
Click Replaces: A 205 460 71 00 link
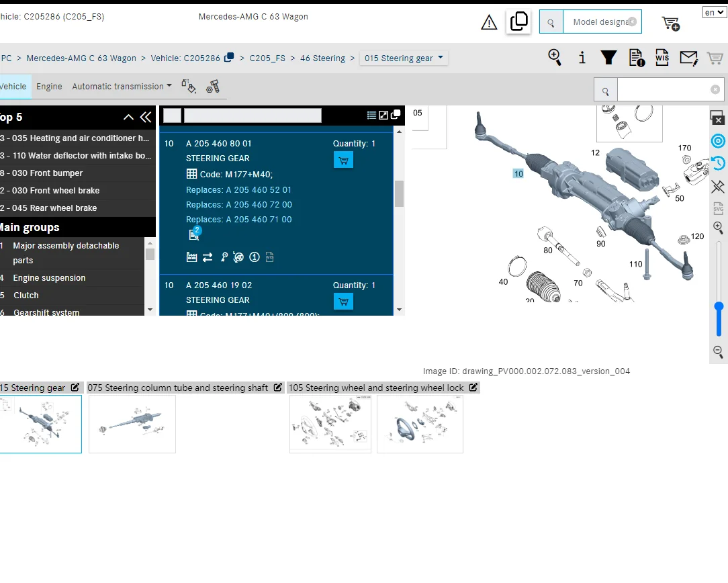coord(239,220)
